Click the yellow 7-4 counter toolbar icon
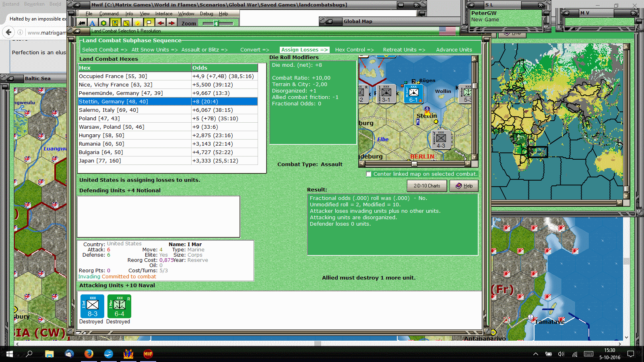The image size is (644, 362). click(126, 23)
